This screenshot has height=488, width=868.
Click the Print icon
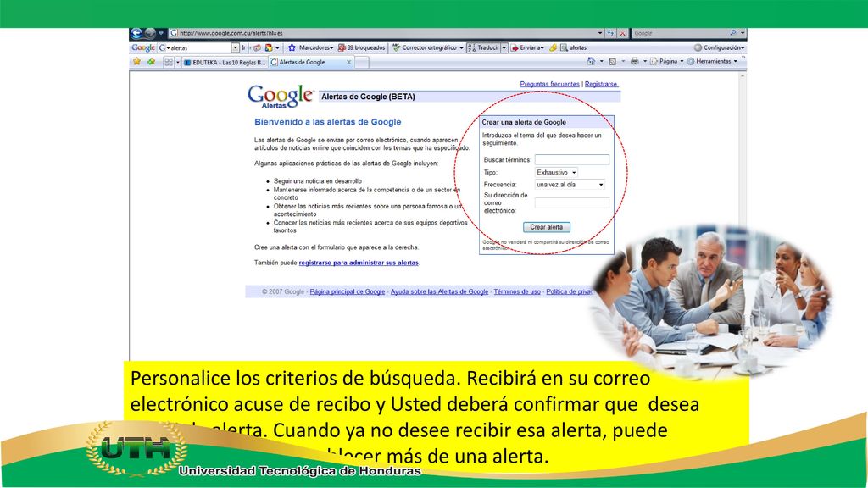634,61
